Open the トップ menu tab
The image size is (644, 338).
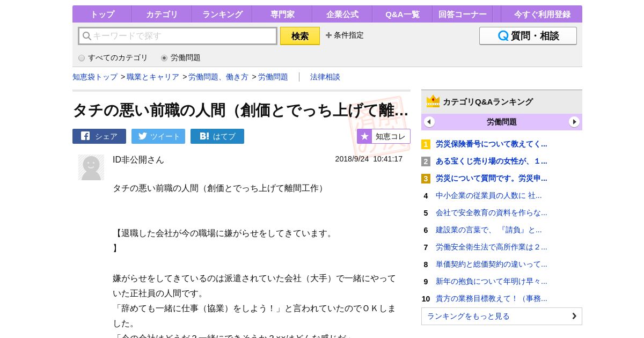(x=102, y=14)
